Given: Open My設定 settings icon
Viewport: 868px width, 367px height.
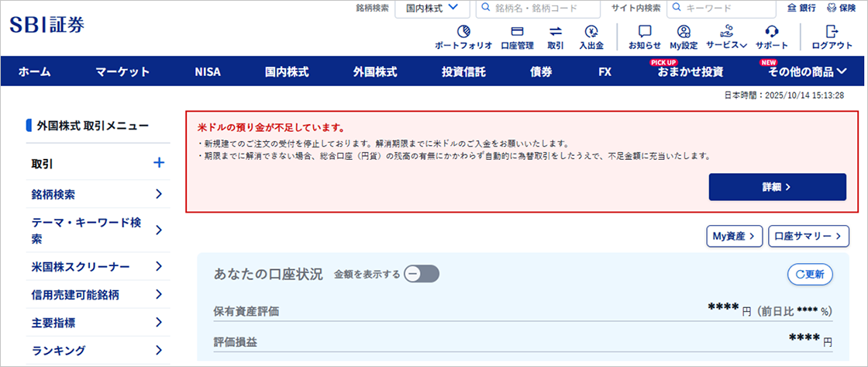Looking at the screenshot, I should (684, 33).
